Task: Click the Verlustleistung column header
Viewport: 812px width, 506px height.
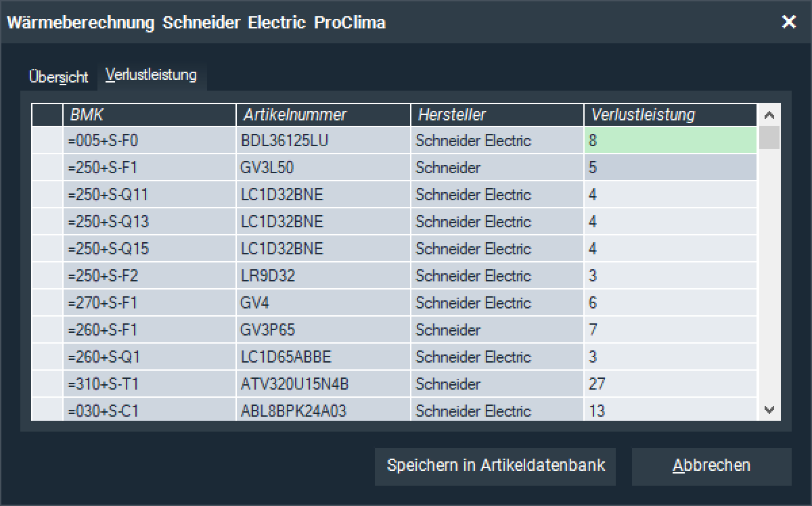Action: tap(670, 115)
